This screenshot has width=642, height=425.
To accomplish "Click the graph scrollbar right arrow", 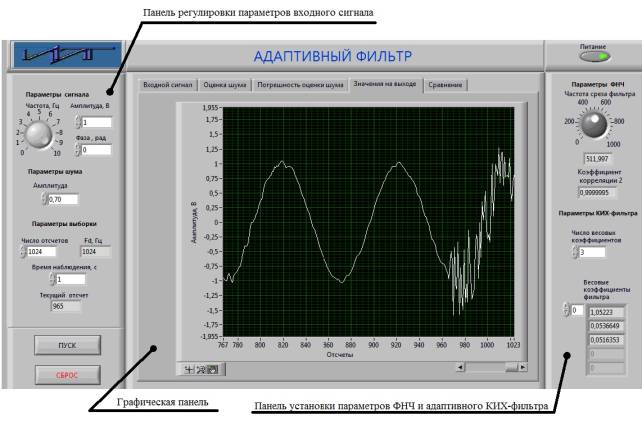I will (x=523, y=367).
